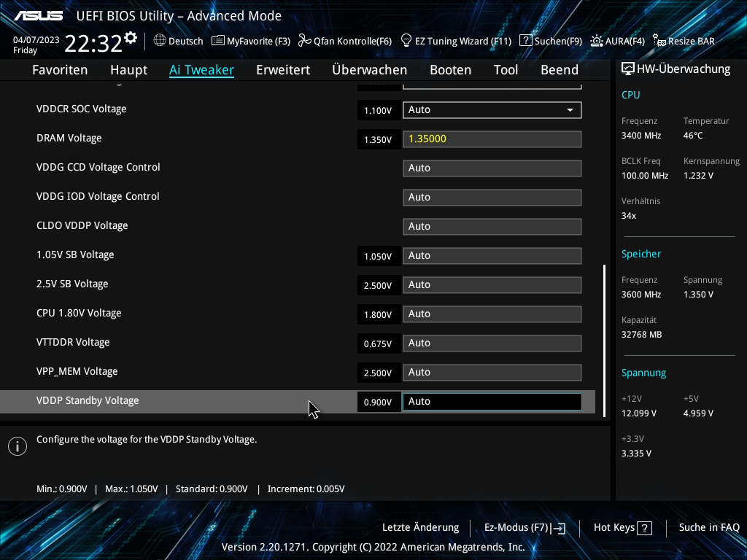Click the 100.00 MHz BCLK value
This screenshot has width=747, height=560.
point(645,176)
